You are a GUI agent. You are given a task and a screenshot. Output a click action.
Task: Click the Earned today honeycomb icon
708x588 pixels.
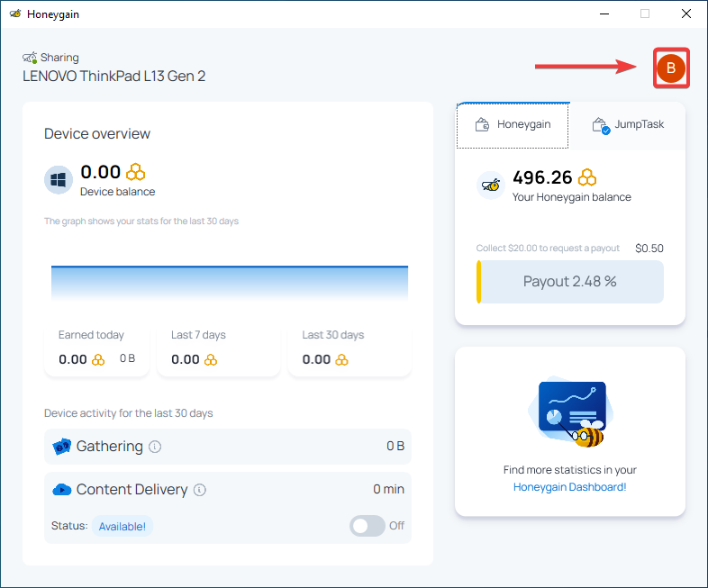98,359
